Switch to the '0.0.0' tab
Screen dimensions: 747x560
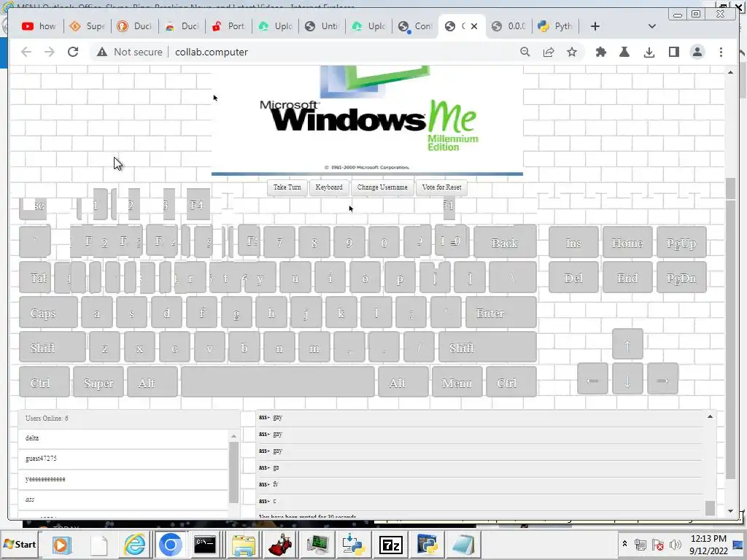508,26
